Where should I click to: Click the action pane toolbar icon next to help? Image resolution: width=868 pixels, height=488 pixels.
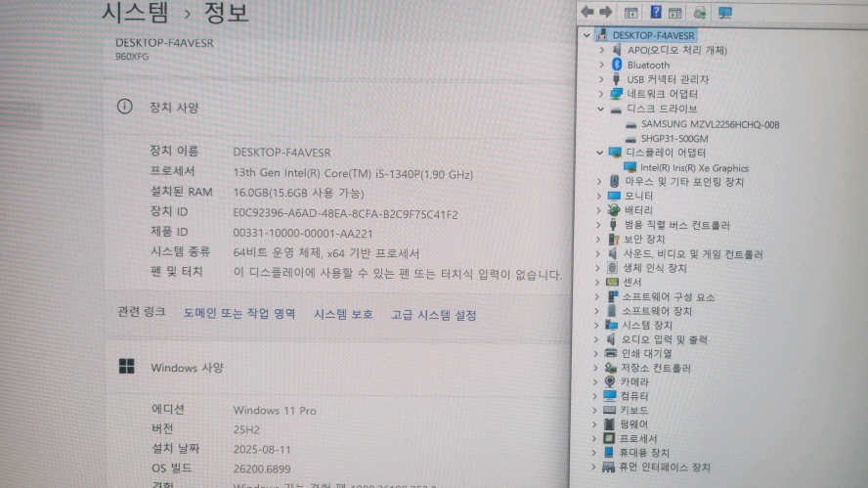click(x=674, y=12)
